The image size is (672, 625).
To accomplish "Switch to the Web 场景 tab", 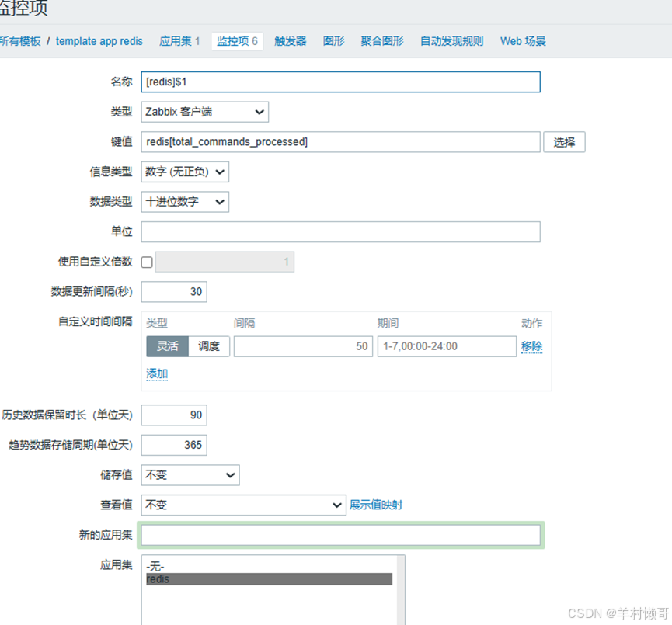I will (523, 41).
